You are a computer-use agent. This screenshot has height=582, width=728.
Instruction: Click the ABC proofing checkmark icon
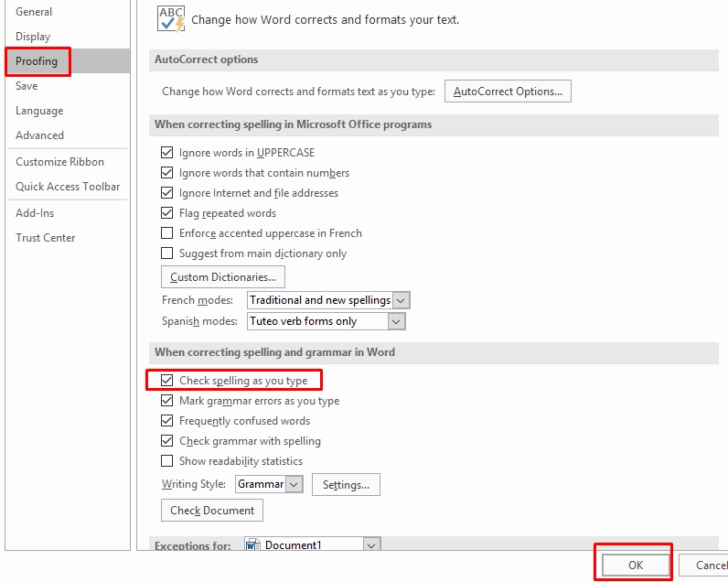point(171,19)
